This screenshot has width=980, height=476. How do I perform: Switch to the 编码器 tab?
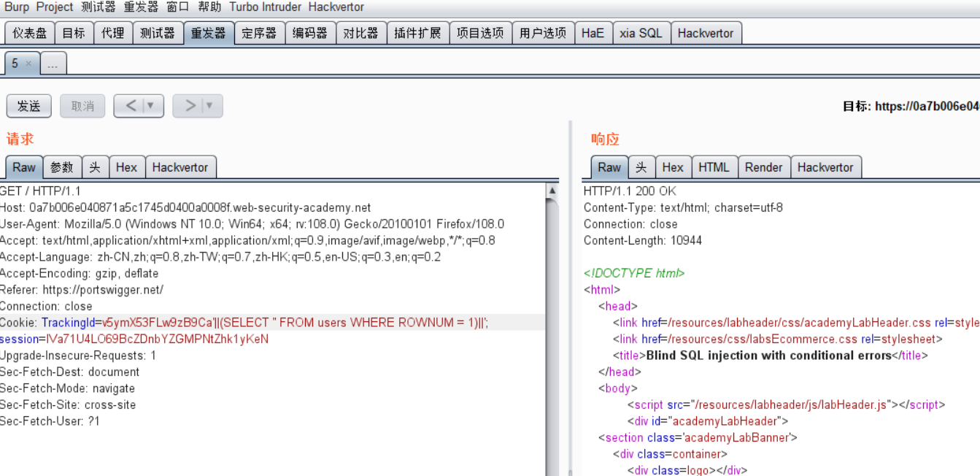pyautogui.click(x=310, y=33)
